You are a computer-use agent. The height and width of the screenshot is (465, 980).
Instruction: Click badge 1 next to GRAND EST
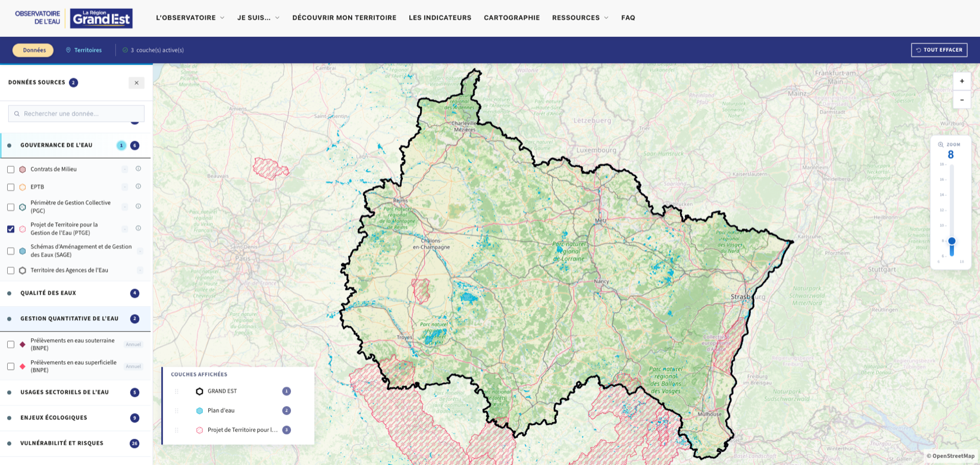[286, 391]
